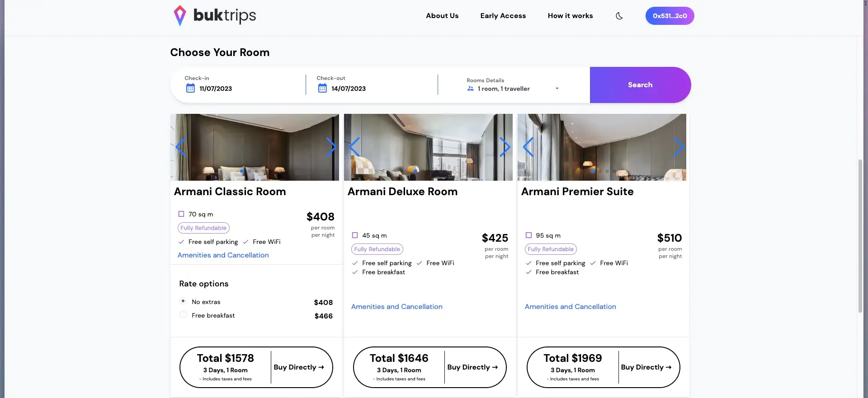Open the About Us menu item

pos(442,16)
